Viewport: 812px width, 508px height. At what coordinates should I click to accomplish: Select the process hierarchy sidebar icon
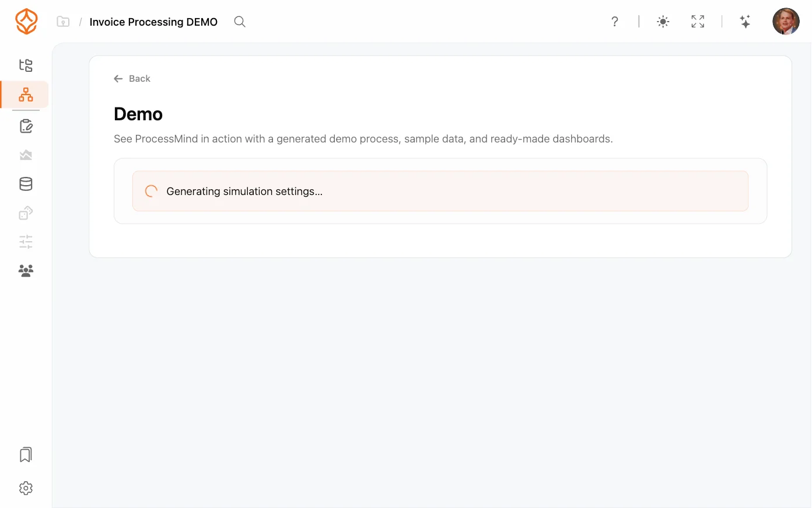pos(26,95)
